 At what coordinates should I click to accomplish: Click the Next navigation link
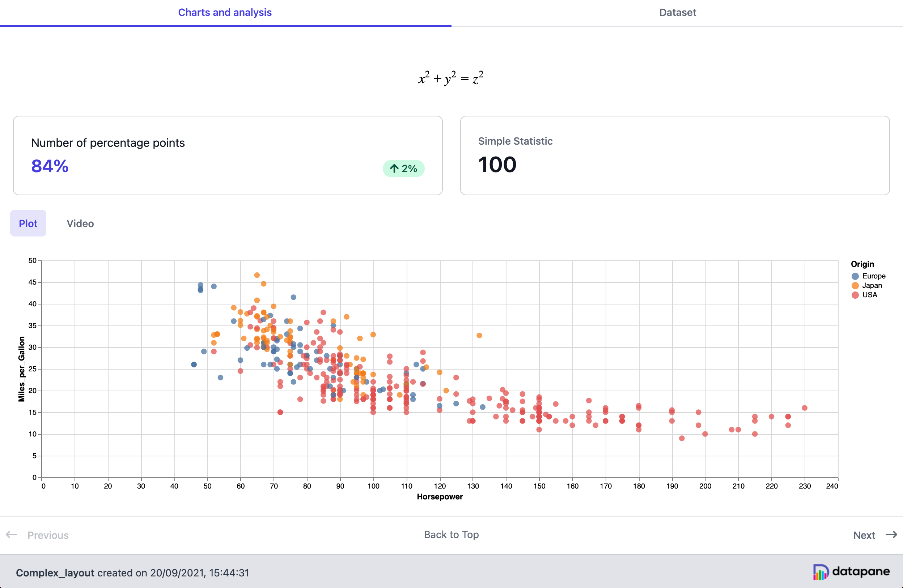click(x=864, y=535)
